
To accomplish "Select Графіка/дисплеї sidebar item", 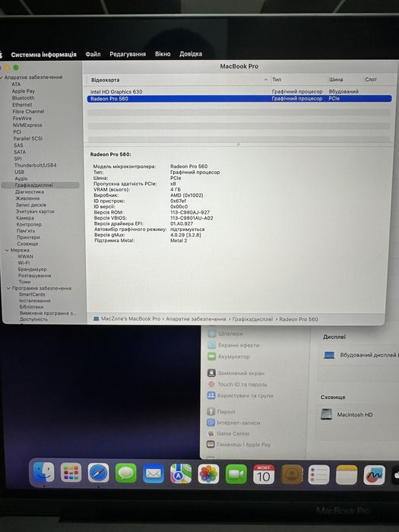I will (x=40, y=185).
